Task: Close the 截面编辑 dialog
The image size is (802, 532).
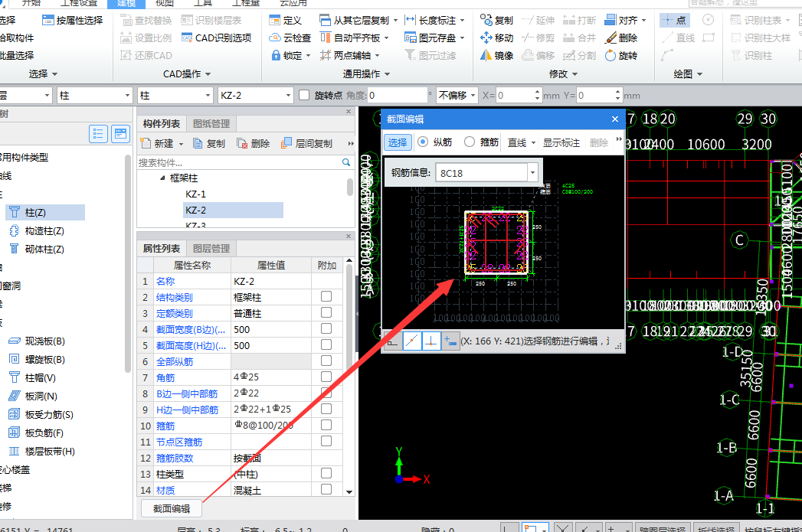Action: tap(615, 119)
